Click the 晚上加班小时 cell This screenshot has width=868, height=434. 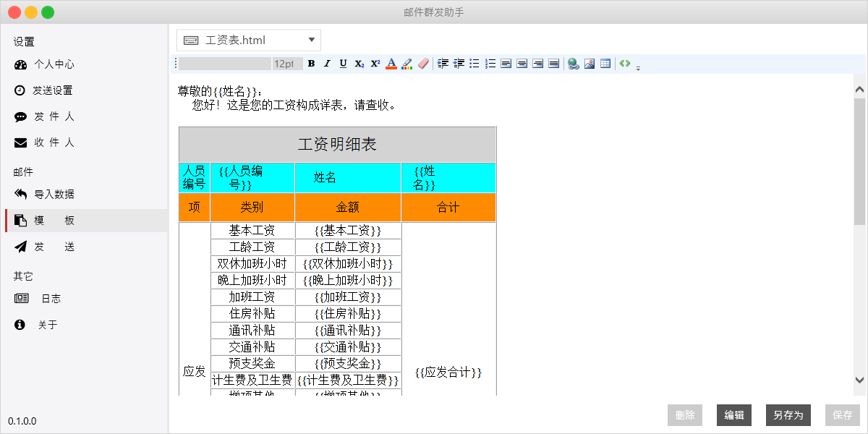252,281
